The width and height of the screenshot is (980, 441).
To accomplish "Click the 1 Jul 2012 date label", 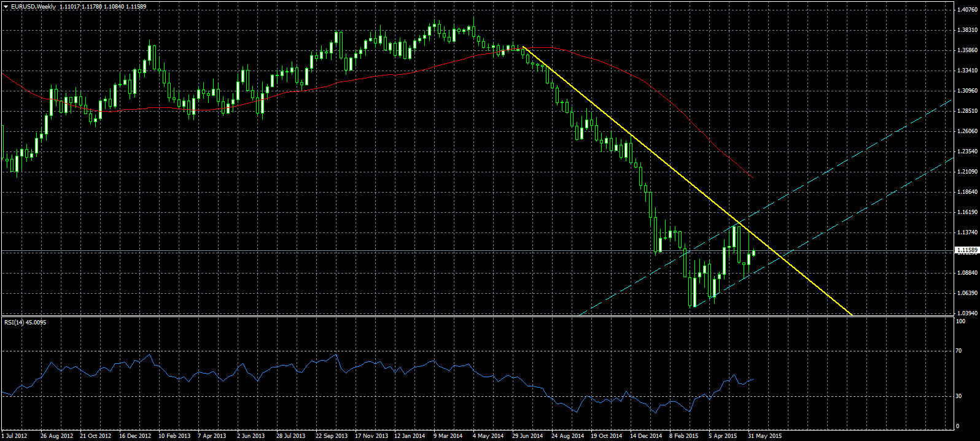I will click(15, 436).
